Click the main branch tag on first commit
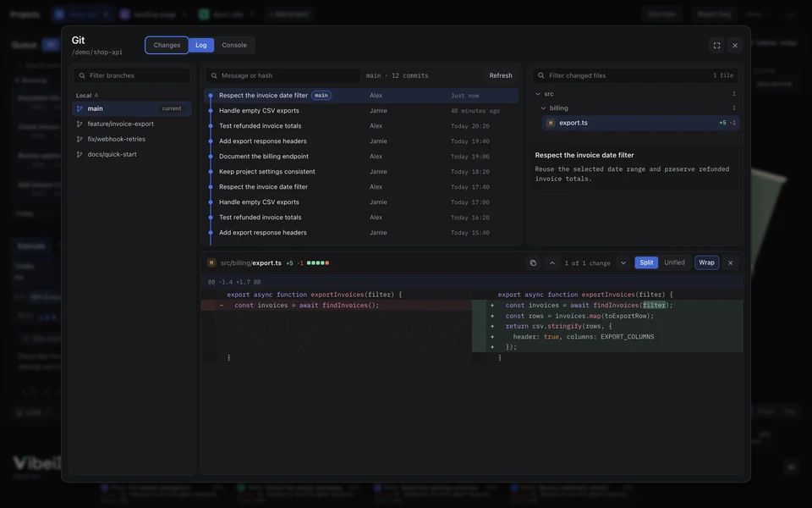Viewport: 812px width, 508px height. tap(321, 96)
